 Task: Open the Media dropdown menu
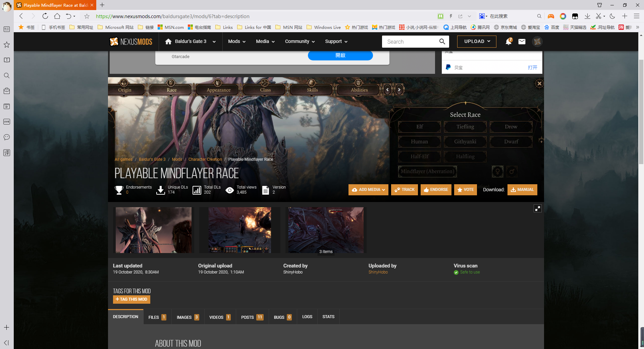265,42
